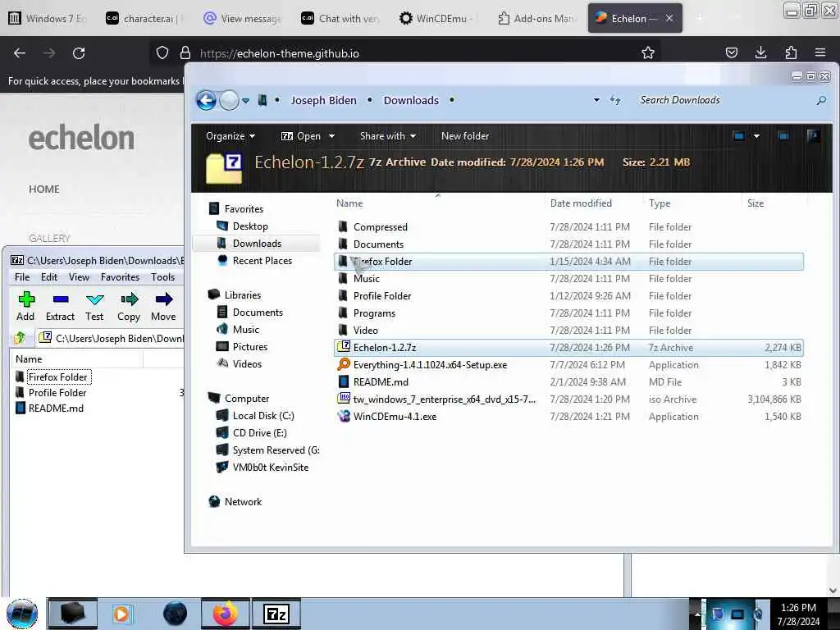The width and height of the screenshot is (840, 630).
Task: Switch to the character.ai tab
Action: [143, 18]
